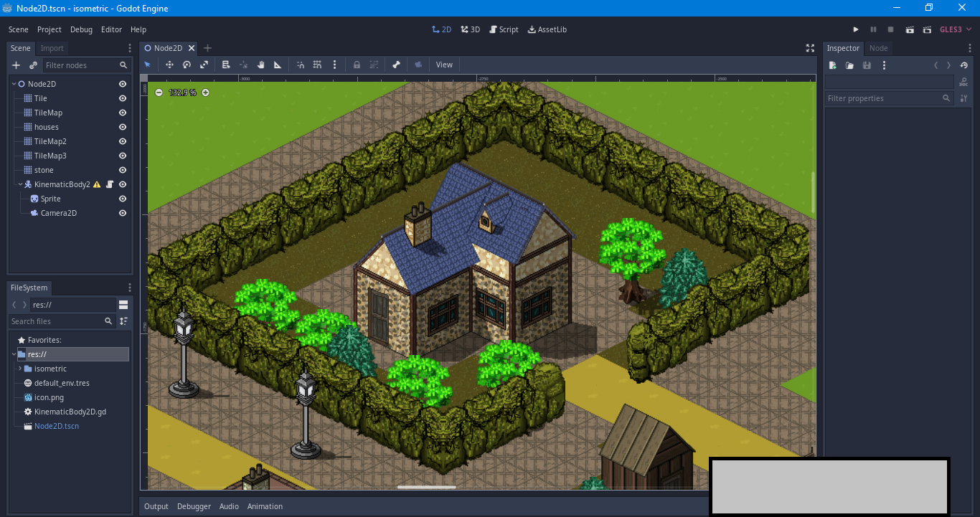Screen dimensions: 980x517
Task: Choose the Pan Mode hand tool
Action: (260, 65)
